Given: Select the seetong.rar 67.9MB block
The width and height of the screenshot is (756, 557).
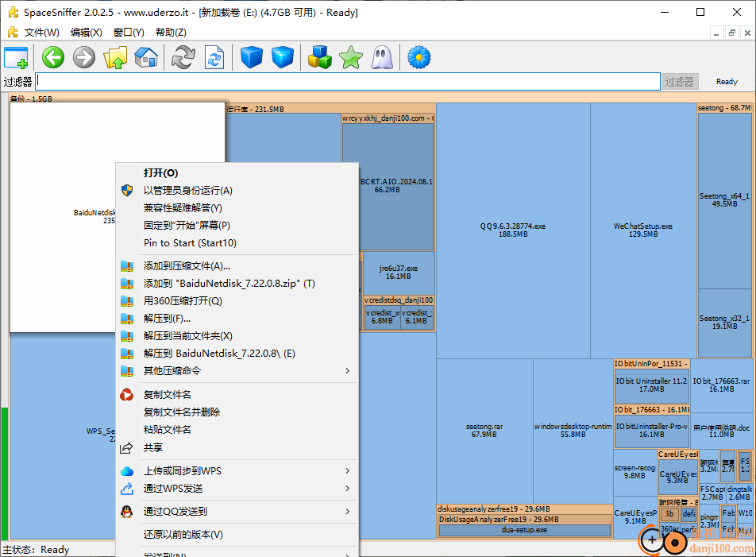Looking at the screenshot, I should (x=484, y=431).
